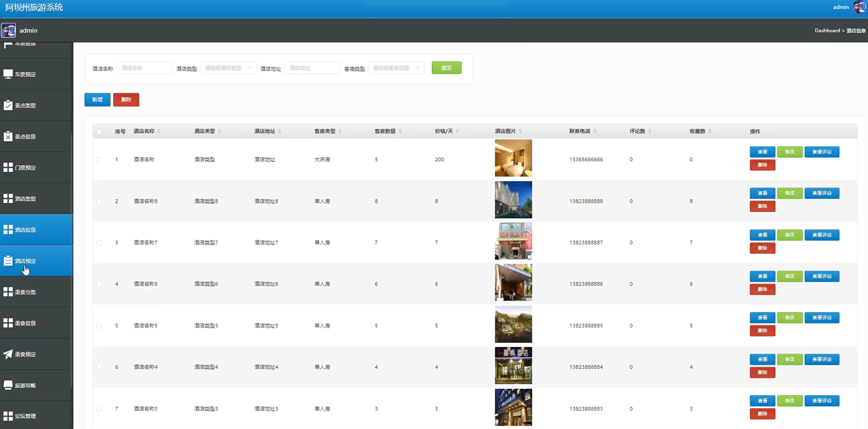
Task: Sort table by 评论数 column arrows
Action: 650,131
